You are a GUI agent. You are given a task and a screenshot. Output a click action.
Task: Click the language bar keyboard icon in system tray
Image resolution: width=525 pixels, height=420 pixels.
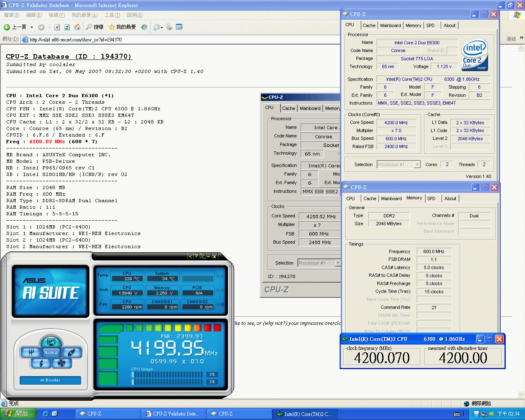pyautogui.click(x=457, y=414)
